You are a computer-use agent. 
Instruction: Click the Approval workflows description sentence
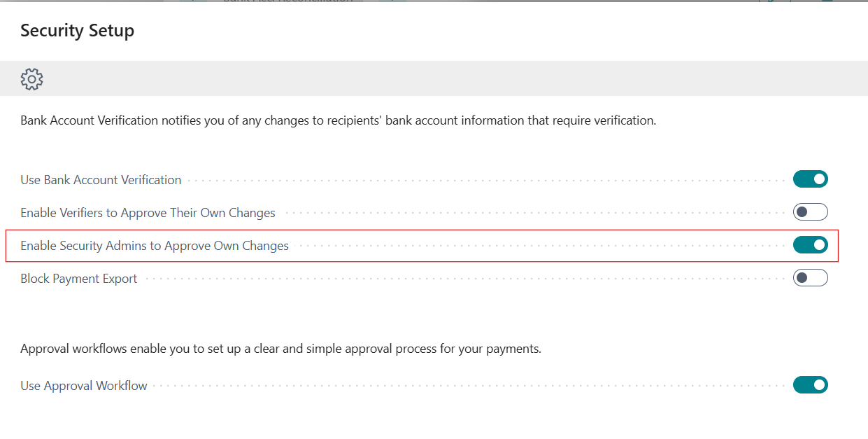[280, 349]
